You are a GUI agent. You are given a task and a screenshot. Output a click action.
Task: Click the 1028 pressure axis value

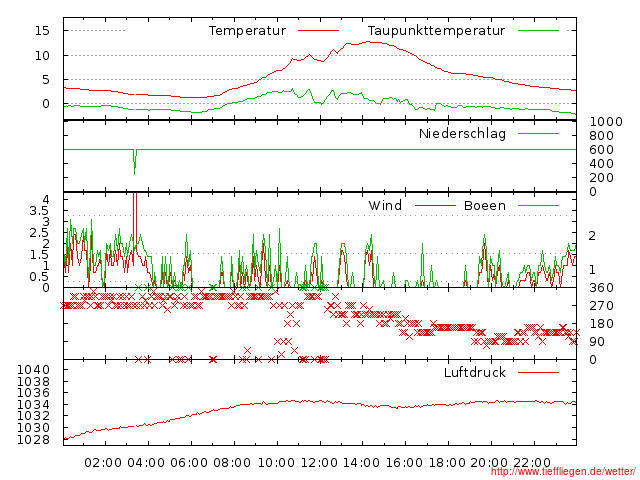pos(33,440)
